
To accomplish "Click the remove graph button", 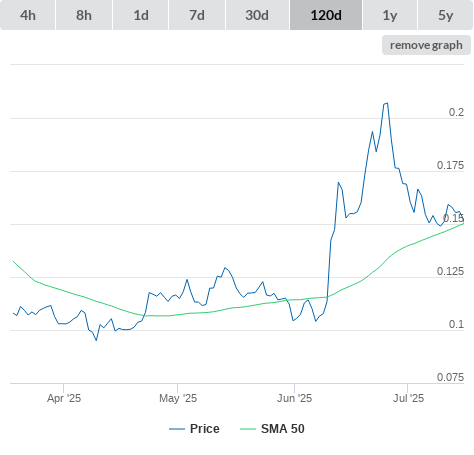I will point(426,45).
